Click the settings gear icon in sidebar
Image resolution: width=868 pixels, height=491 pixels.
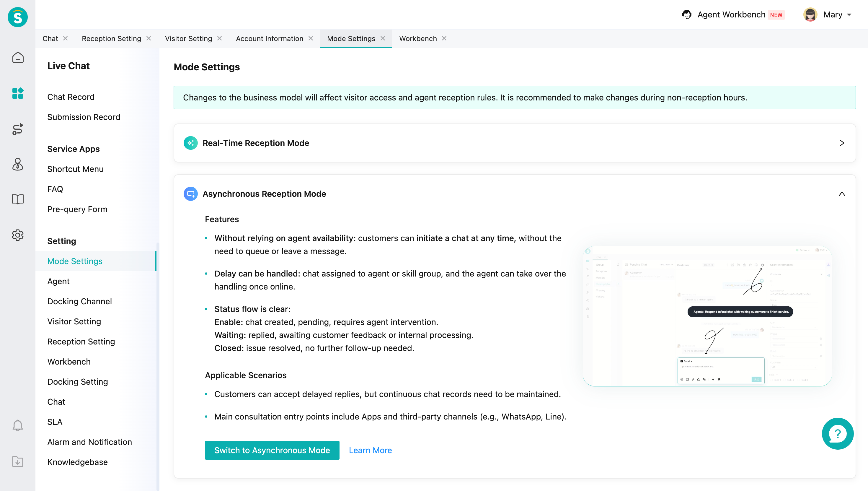tap(17, 235)
